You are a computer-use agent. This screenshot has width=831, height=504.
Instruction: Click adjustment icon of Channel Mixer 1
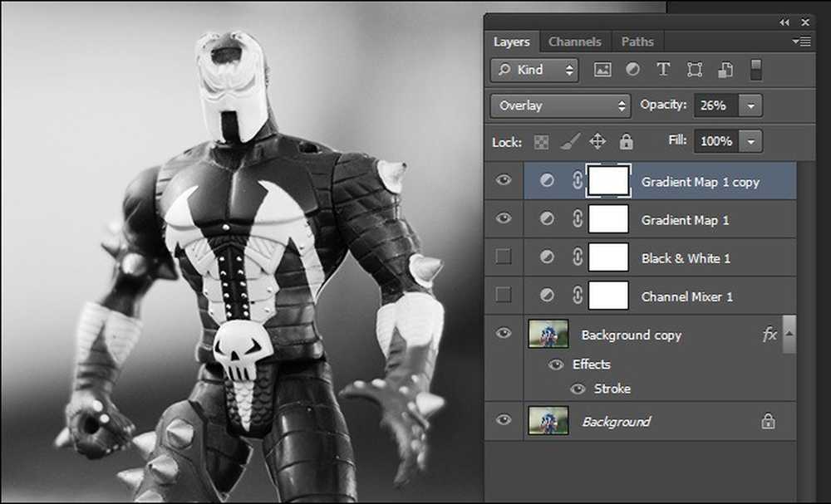[547, 295]
